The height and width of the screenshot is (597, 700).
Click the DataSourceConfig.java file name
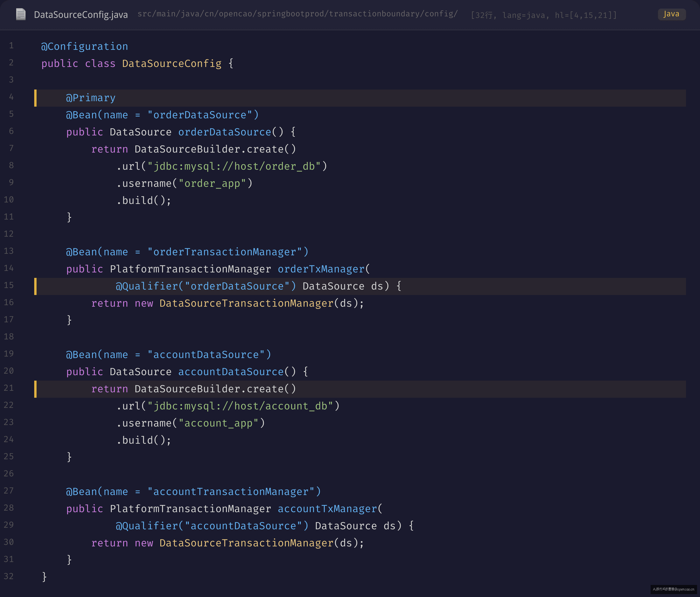(x=81, y=15)
